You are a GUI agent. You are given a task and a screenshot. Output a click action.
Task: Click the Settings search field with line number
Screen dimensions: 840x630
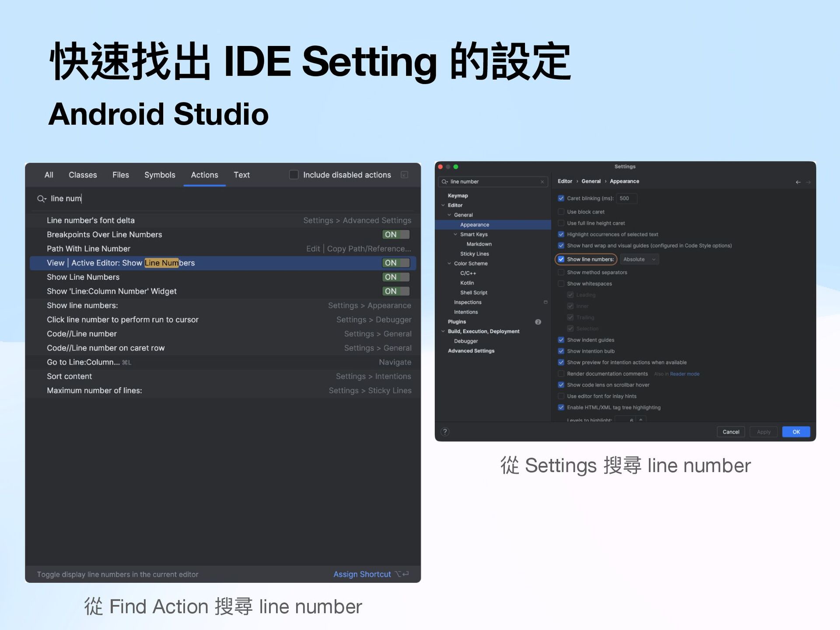(x=493, y=182)
